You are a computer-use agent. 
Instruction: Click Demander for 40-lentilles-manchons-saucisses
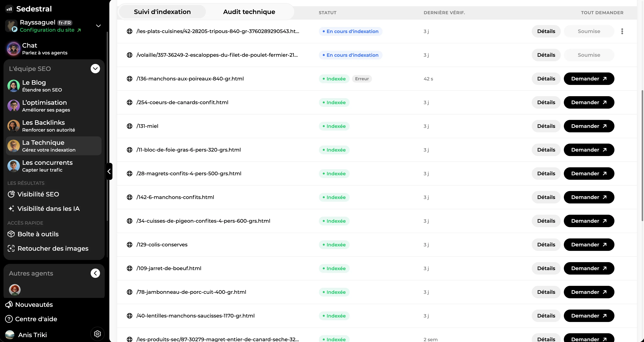click(589, 316)
